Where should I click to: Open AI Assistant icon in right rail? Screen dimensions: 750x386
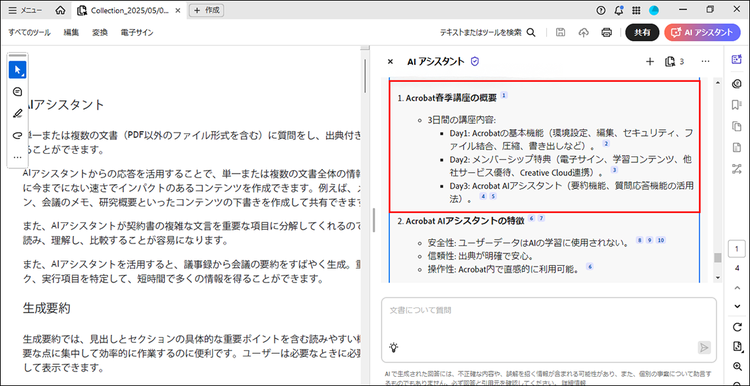(737, 59)
